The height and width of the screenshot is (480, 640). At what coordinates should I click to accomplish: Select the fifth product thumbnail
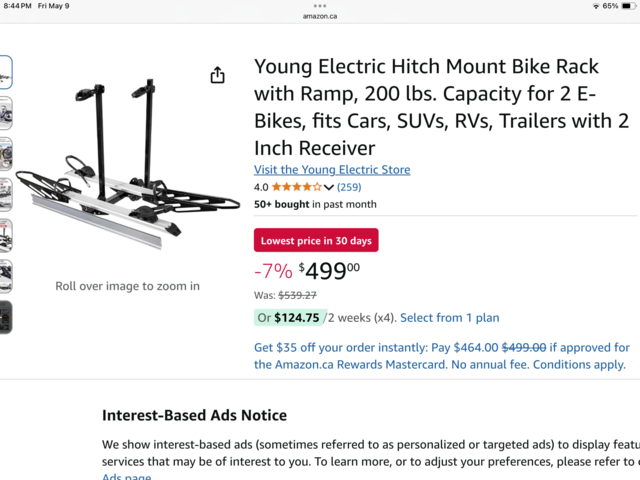6,236
